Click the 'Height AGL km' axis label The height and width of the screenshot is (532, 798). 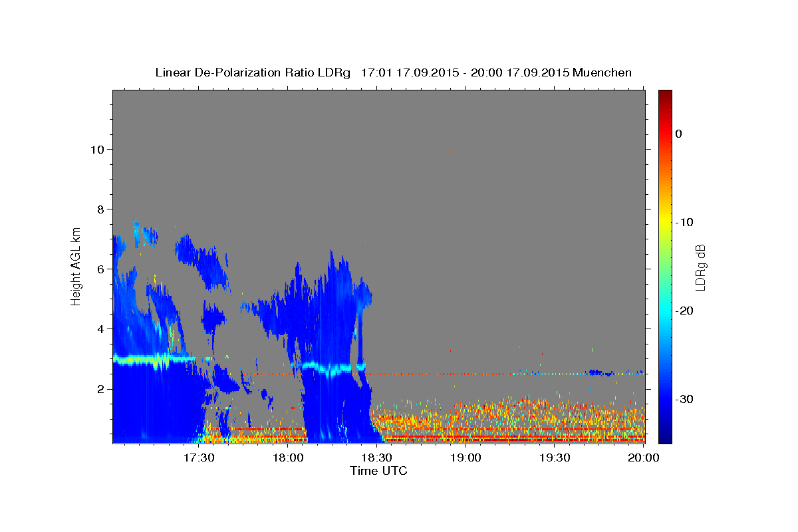(76, 266)
